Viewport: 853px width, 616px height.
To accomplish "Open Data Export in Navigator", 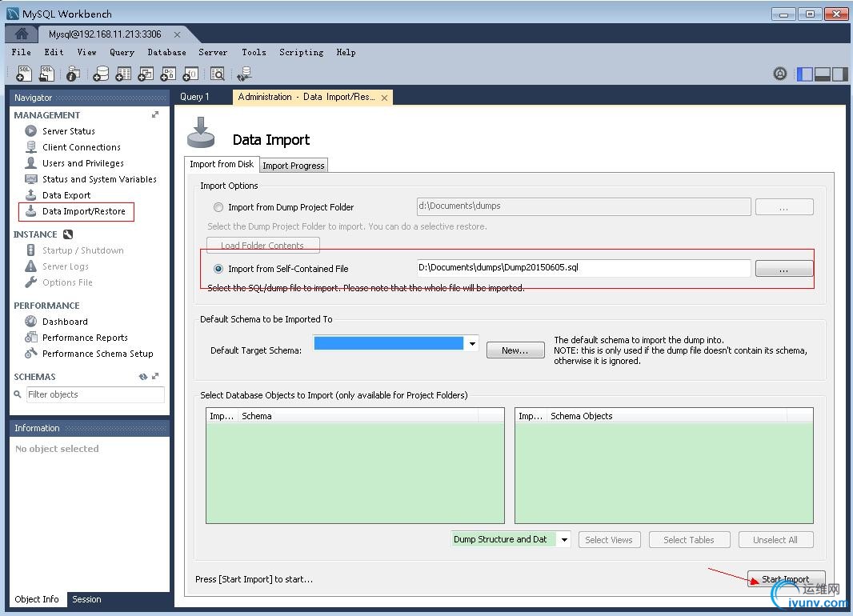I will coord(66,195).
